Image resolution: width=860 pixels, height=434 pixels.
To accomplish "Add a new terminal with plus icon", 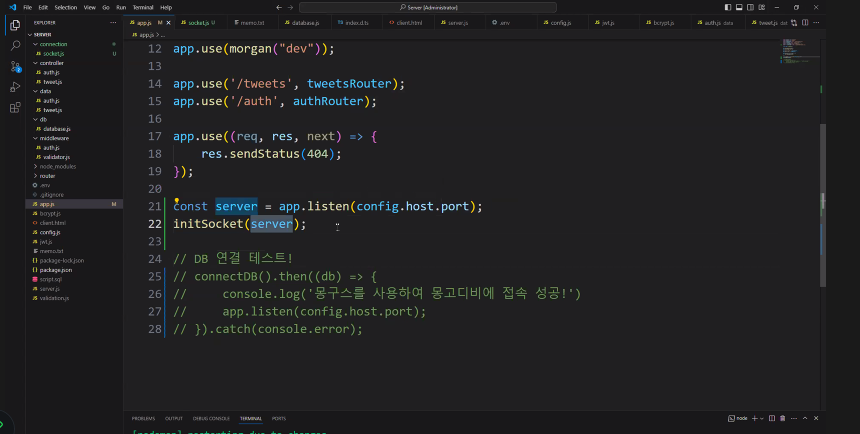I will click(x=754, y=418).
